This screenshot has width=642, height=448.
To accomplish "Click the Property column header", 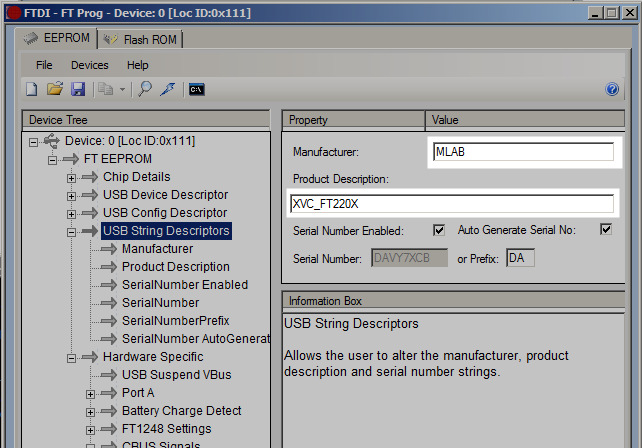I will 353,120.
